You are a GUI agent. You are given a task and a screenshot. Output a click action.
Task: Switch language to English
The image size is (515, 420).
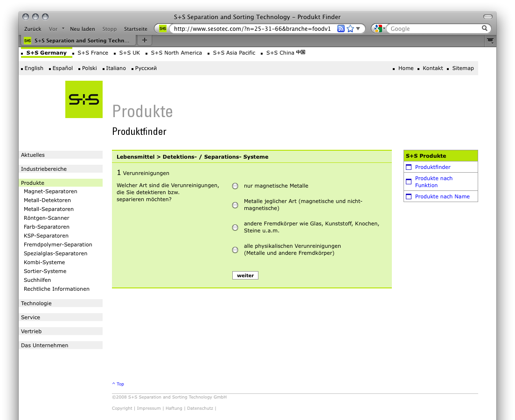(34, 68)
